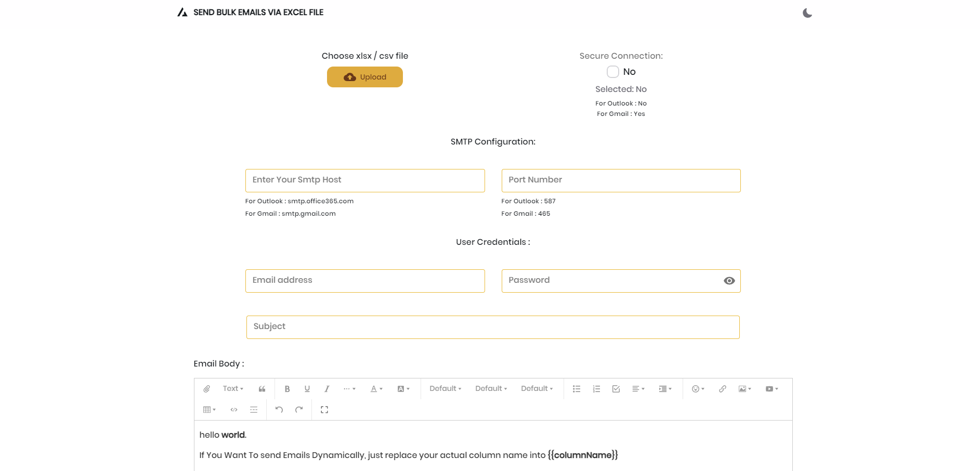Open the insert table dropdown
Image resolution: width=980 pixels, height=471 pixels.
tap(210, 410)
